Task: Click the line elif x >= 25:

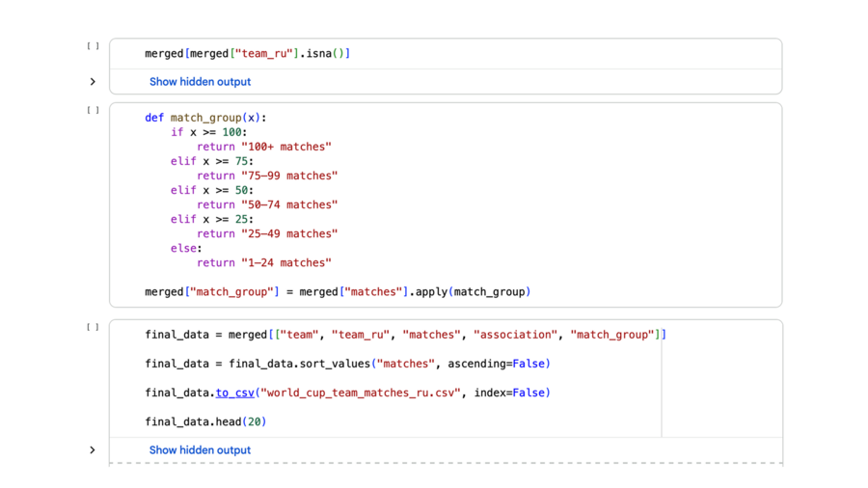Action: pos(212,220)
